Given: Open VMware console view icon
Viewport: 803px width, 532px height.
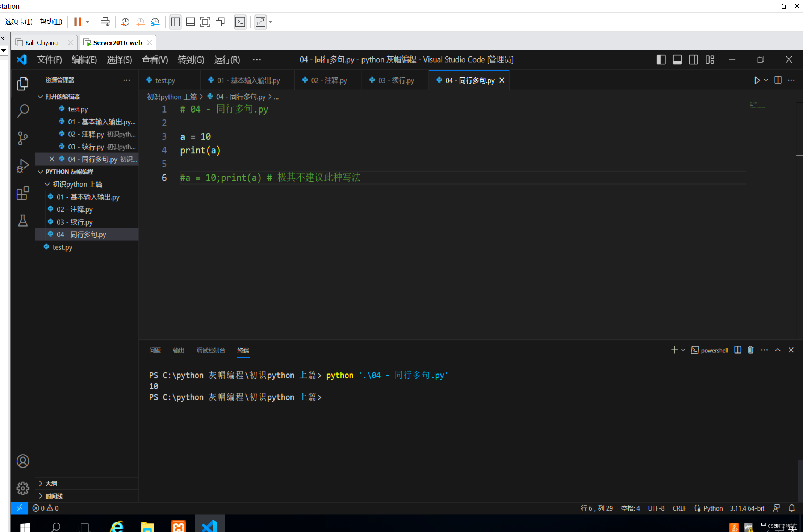Looking at the screenshot, I should pos(241,22).
